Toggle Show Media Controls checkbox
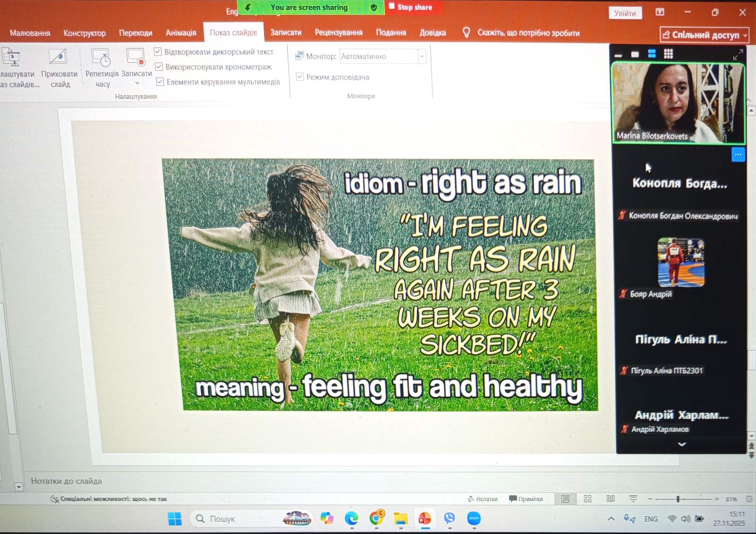Screen dimensions: 756x534 (160, 82)
